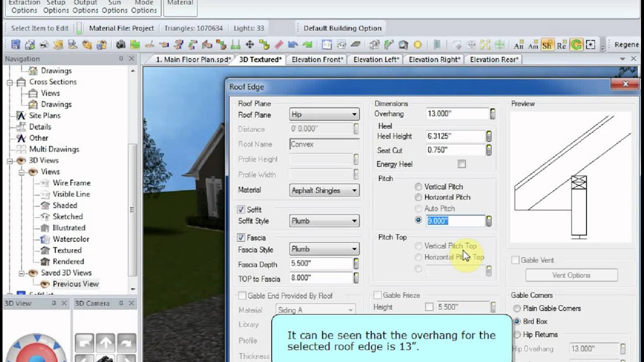Uncheck the Soffit checkbox
644x362 pixels.
tap(242, 210)
